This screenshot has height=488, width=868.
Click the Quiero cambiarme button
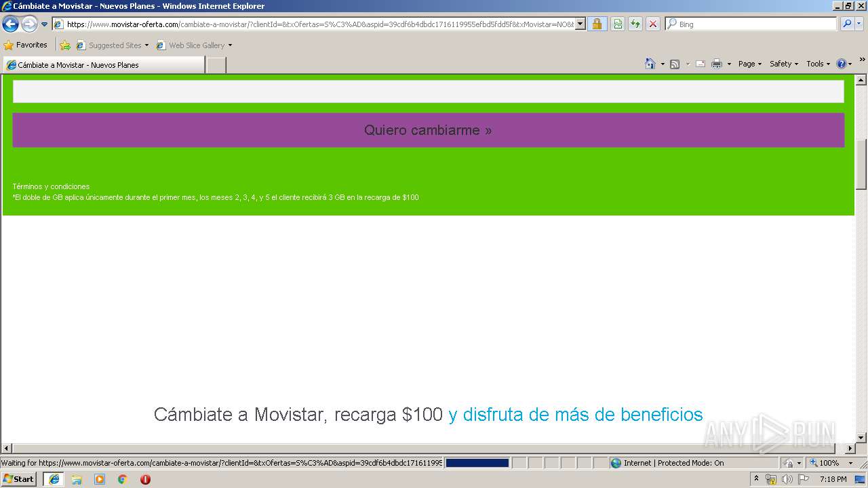click(429, 130)
